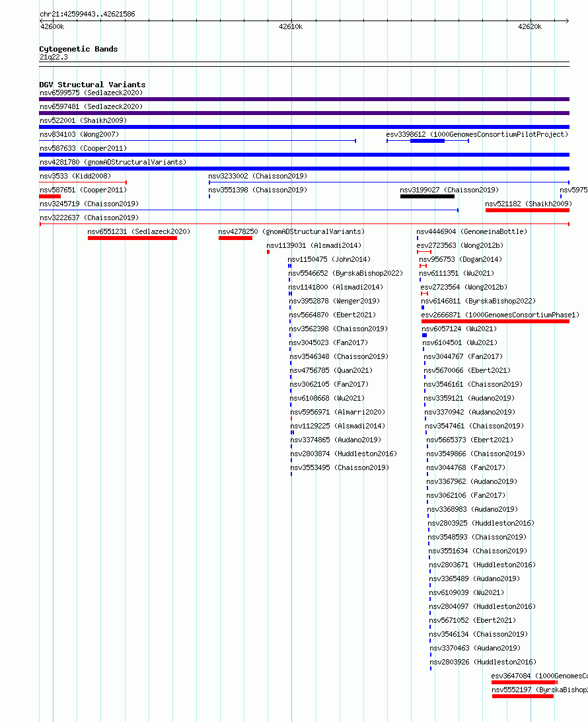Select the purple nsv6597481 variant bar
588x722 pixels.
(304, 113)
